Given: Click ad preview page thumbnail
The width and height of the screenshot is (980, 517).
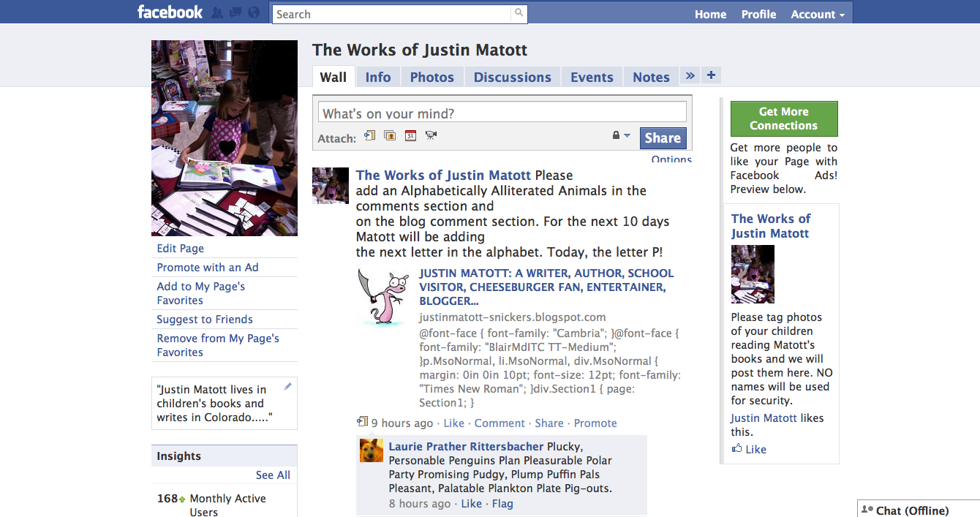Looking at the screenshot, I should 753,274.
